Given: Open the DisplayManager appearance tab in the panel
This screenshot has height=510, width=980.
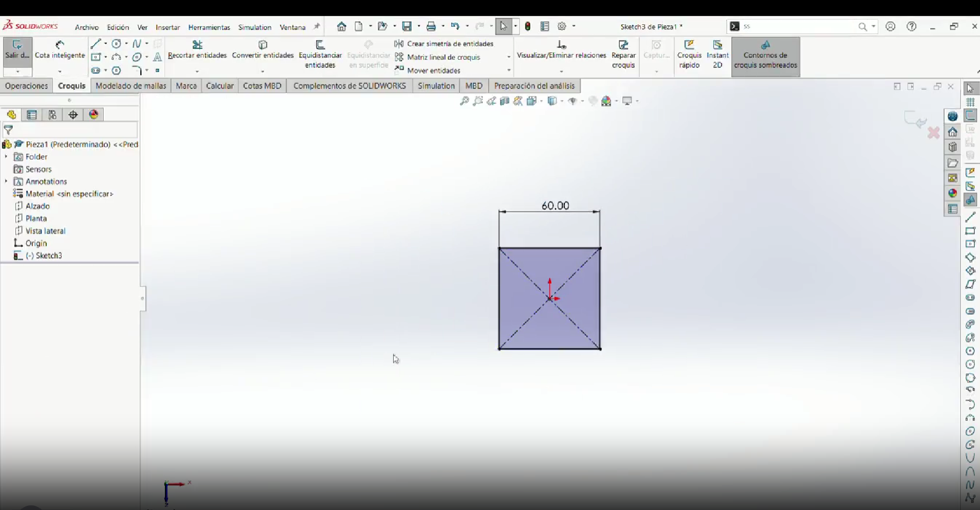Looking at the screenshot, I should [x=94, y=115].
